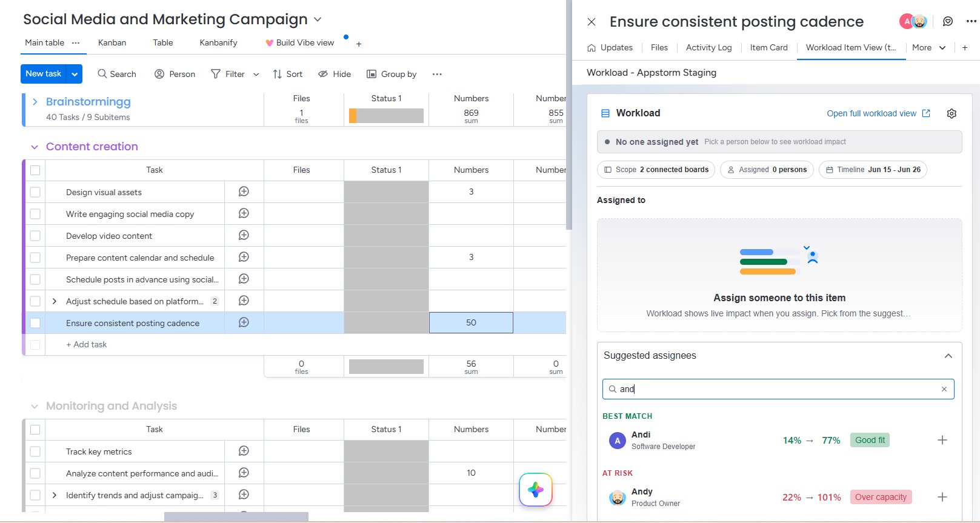Open the item conversation bubble icon
This screenshot has height=523, width=980.
coord(948,21)
